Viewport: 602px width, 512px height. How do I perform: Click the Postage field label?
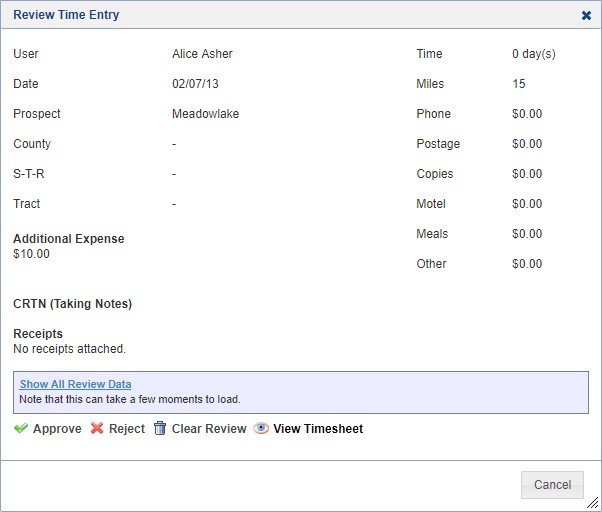click(438, 144)
